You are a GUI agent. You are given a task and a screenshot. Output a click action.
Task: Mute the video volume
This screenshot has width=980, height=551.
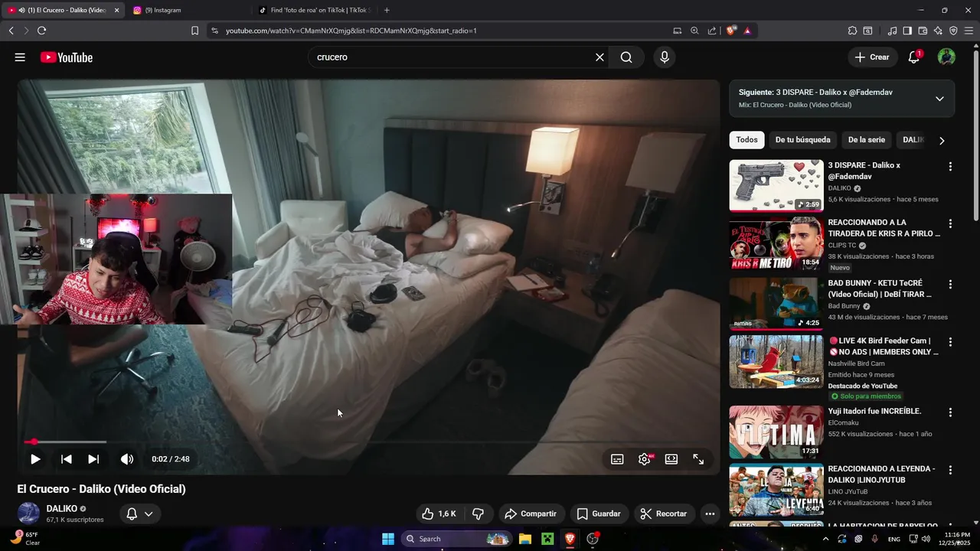[x=127, y=459]
